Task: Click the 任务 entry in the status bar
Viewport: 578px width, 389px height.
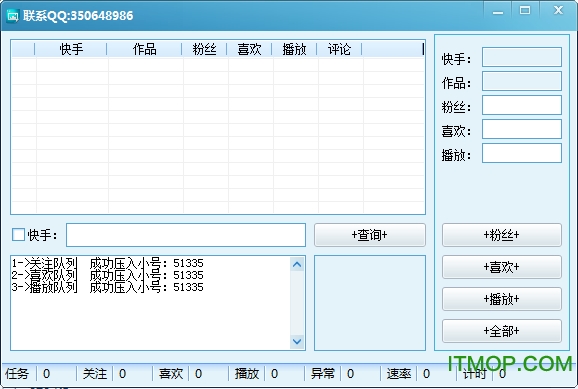Action: [x=17, y=374]
